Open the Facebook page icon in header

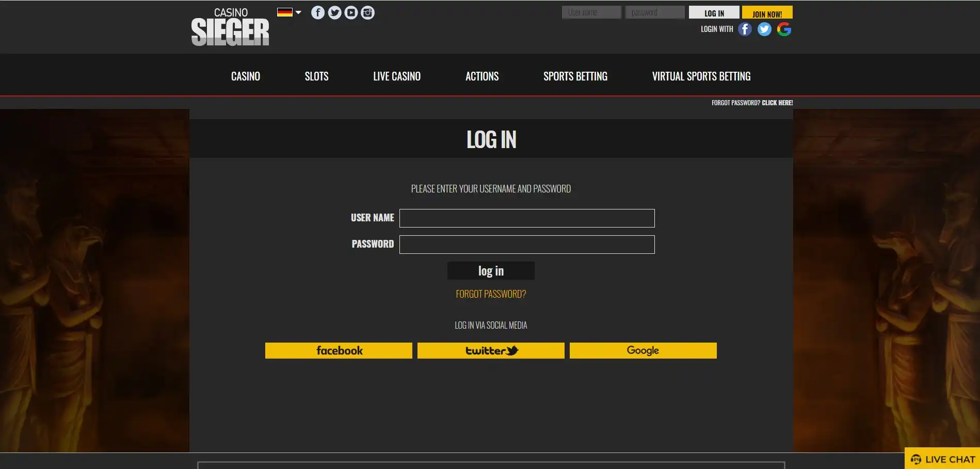click(318, 13)
